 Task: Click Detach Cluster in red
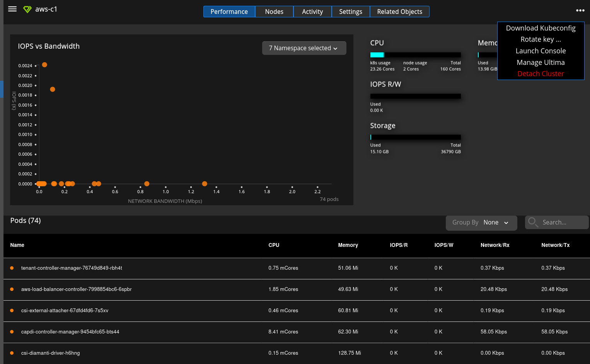[541, 74]
